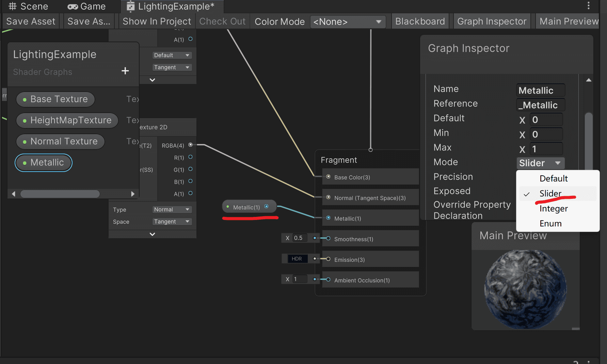607x364 pixels.
Task: Collapse the normal node with chevron below Space
Action: click(x=152, y=234)
